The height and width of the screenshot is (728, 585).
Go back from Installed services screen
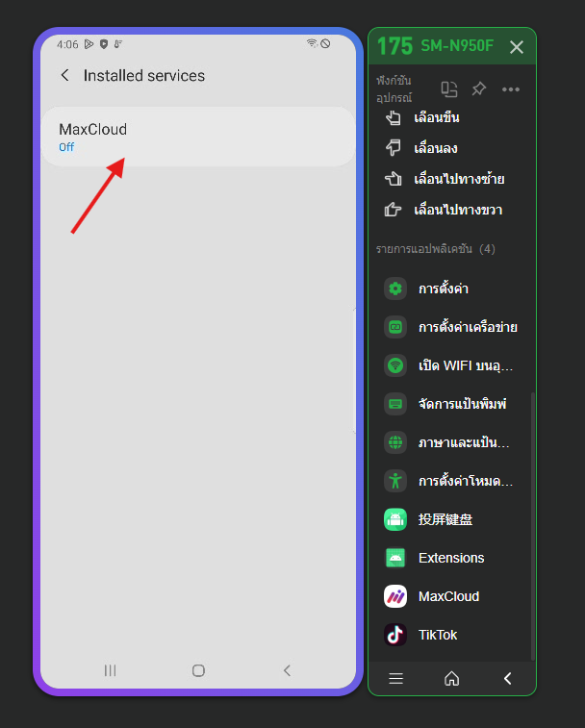[x=65, y=75]
